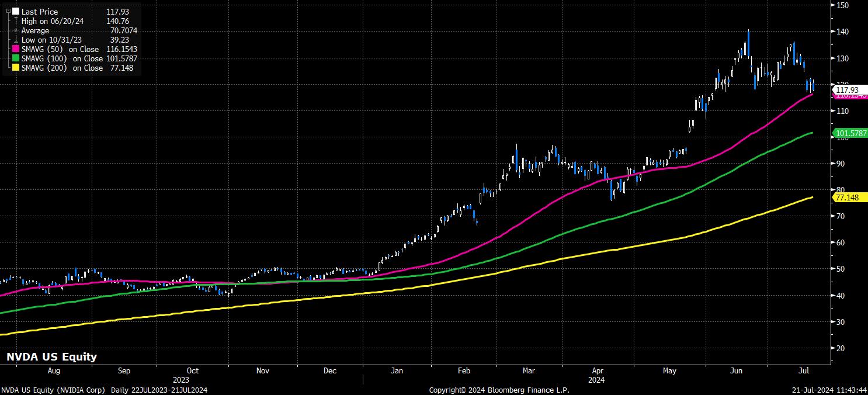Click the Average line icon in the legend
This screenshot has height=395, width=868.
click(15, 30)
